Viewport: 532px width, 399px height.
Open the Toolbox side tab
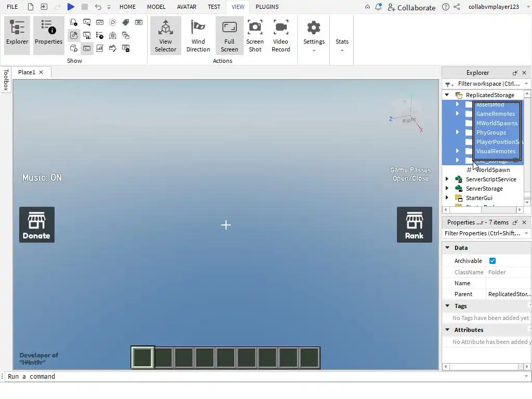6,79
